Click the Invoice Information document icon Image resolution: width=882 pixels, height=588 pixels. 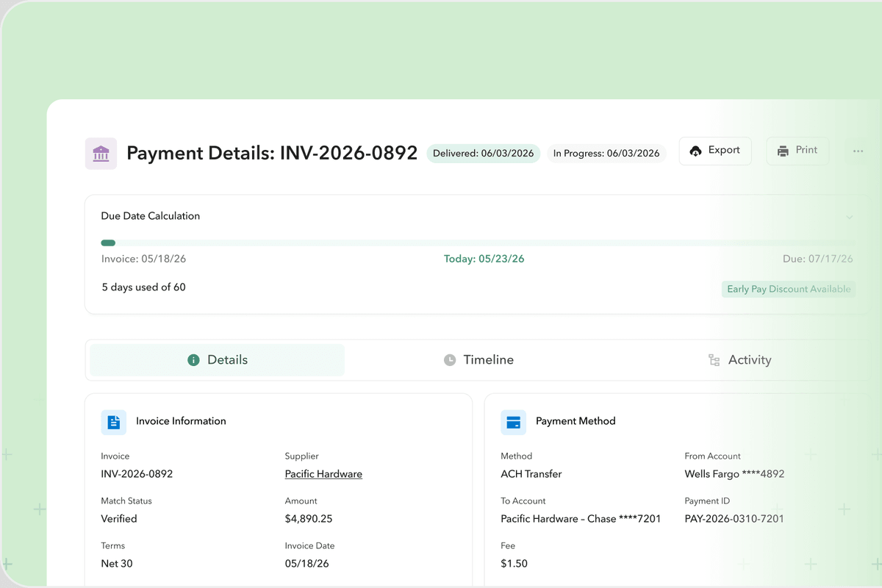click(x=114, y=422)
